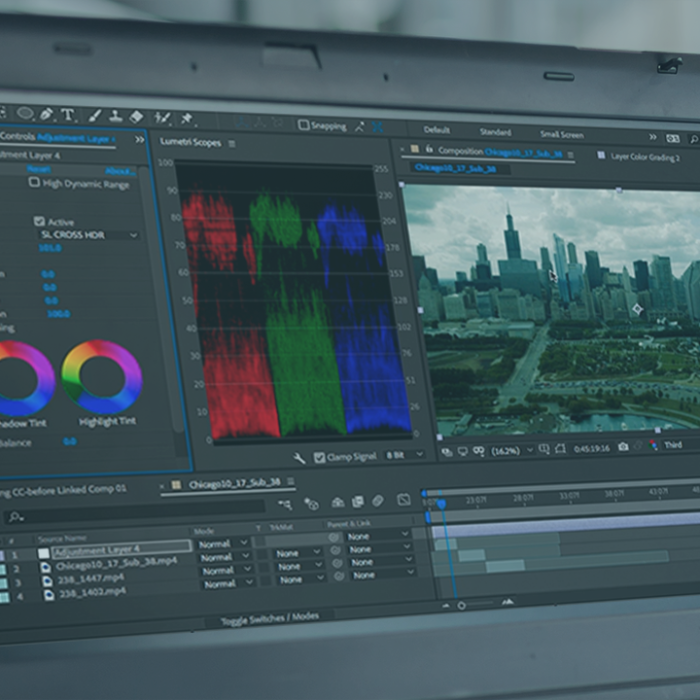Click the viewer timecode 0:45:19:16
Viewport: 700px width, 700px height.
pos(592,448)
